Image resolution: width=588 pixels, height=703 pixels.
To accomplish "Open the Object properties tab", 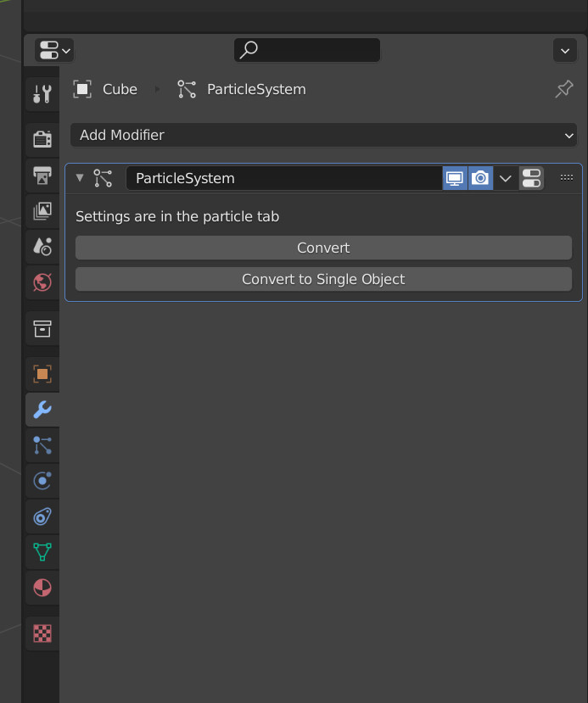I will [42, 374].
